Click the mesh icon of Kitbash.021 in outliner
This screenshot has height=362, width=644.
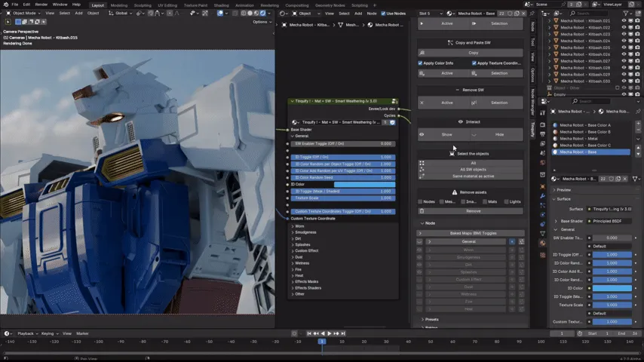coord(556,20)
